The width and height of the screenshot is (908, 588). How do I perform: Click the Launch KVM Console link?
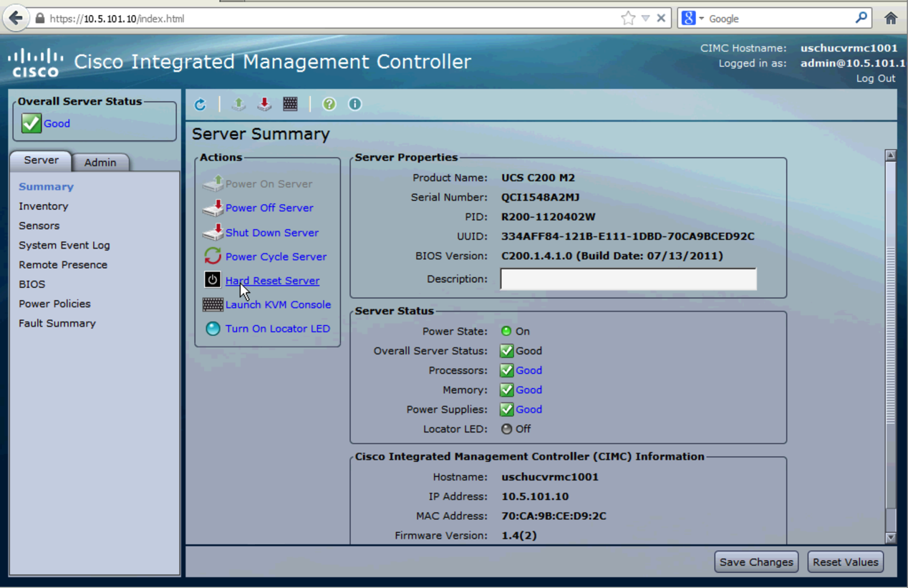[279, 304]
